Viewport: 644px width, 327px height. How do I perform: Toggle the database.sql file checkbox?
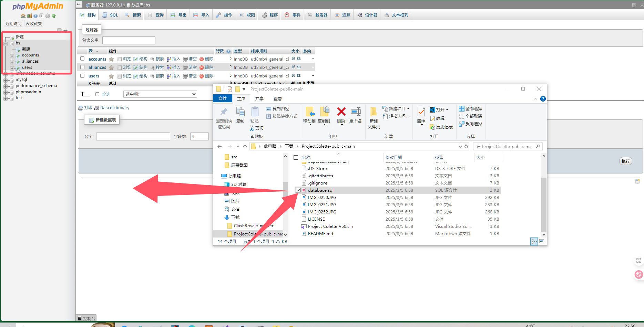click(298, 190)
